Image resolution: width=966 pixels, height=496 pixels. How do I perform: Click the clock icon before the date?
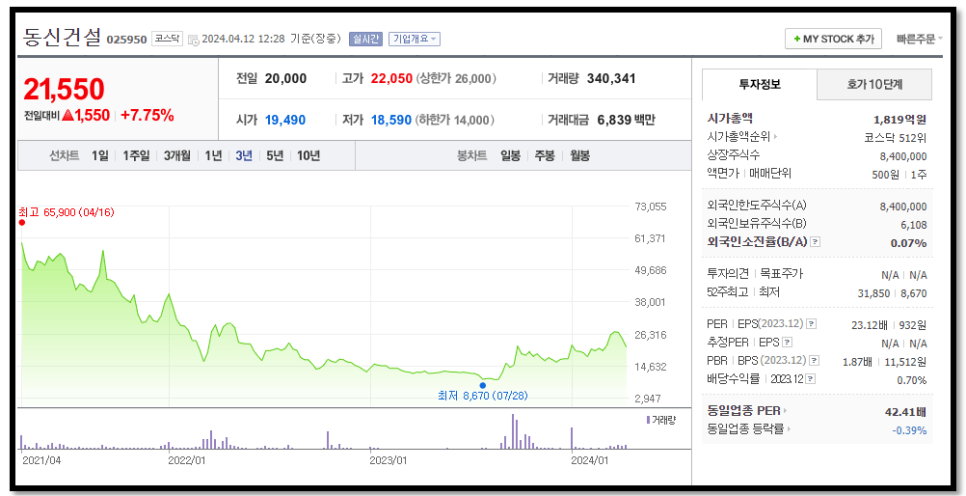[193, 40]
